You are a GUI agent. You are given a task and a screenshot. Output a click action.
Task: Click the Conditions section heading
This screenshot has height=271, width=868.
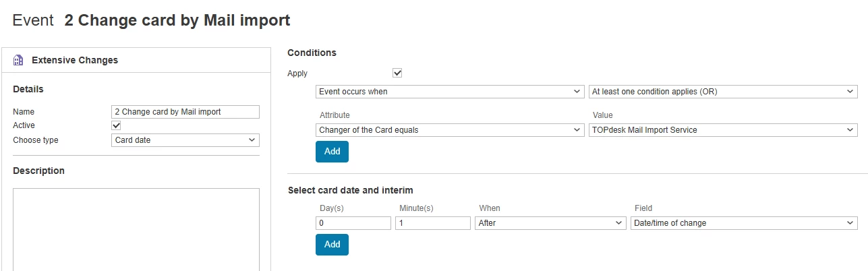point(312,53)
